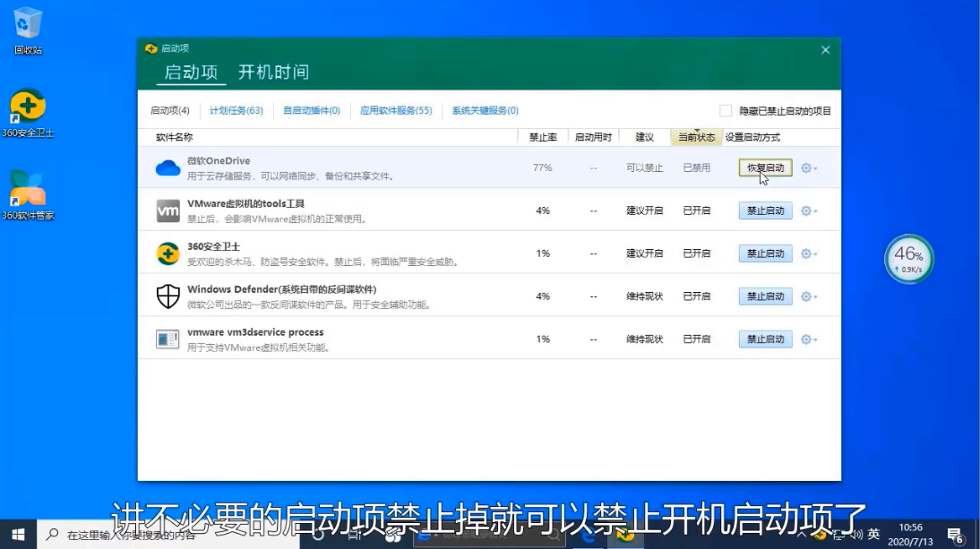Open the settings gear dropdown for 360安全卫士
This screenshot has width=980, height=549.
tap(808, 253)
